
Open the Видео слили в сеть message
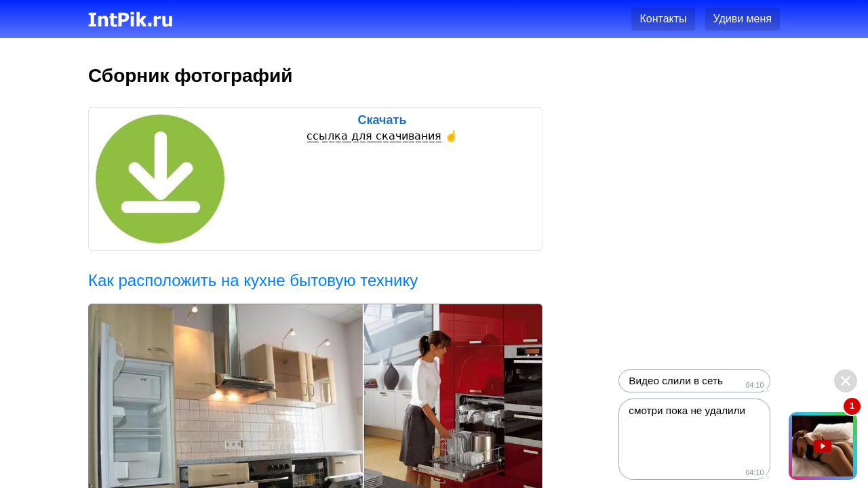click(694, 381)
